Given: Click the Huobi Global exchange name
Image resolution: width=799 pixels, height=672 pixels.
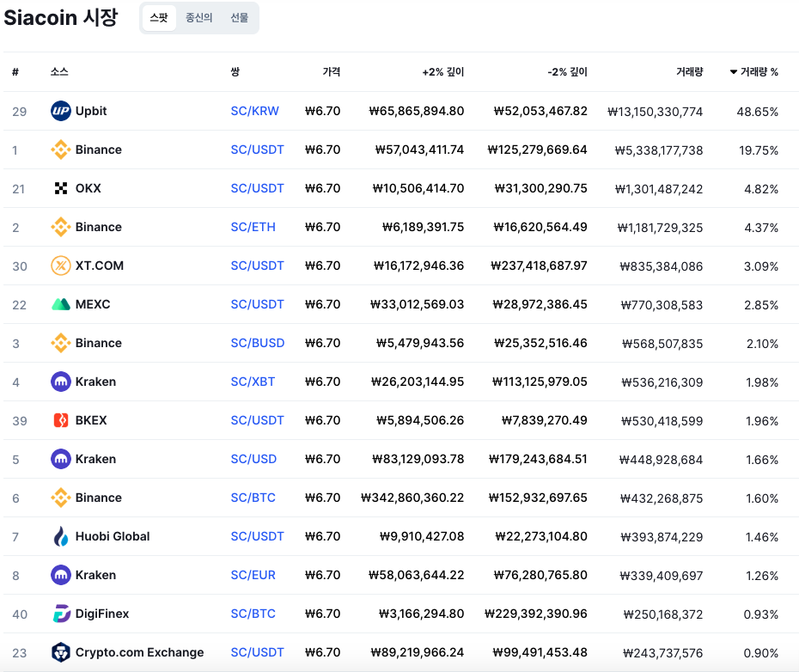Looking at the screenshot, I should pos(113,536).
